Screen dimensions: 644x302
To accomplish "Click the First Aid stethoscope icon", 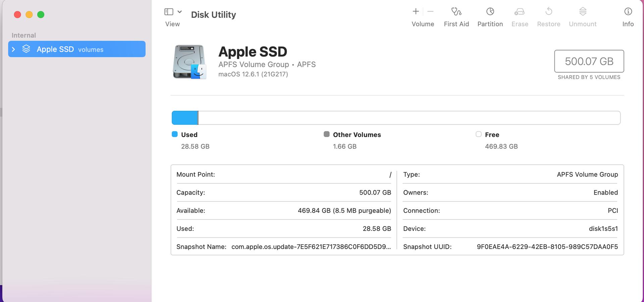I will coord(456,12).
